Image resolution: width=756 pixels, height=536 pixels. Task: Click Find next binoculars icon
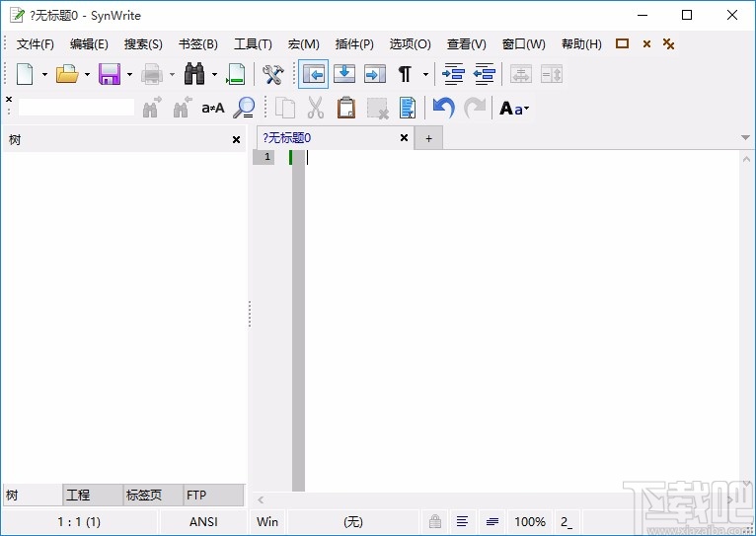[x=152, y=108]
